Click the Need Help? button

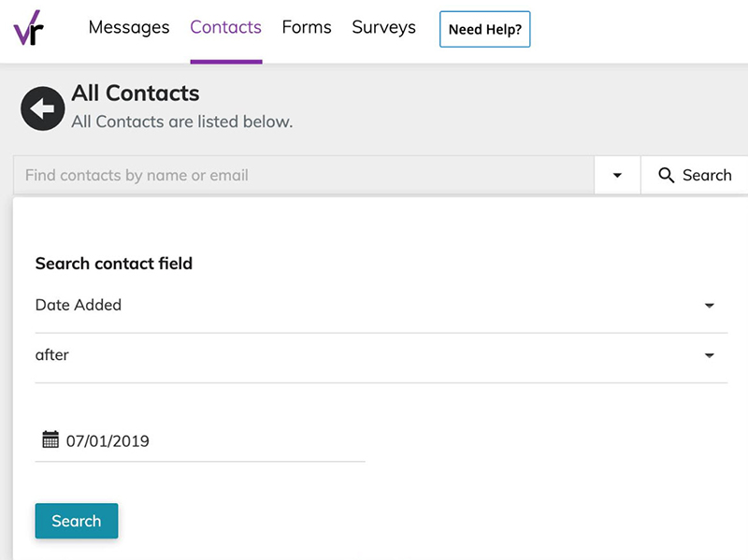pyautogui.click(x=484, y=29)
